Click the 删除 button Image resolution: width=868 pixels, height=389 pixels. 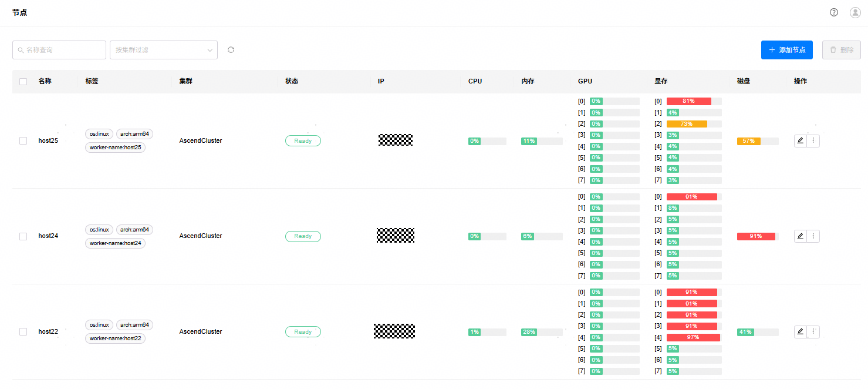point(841,50)
